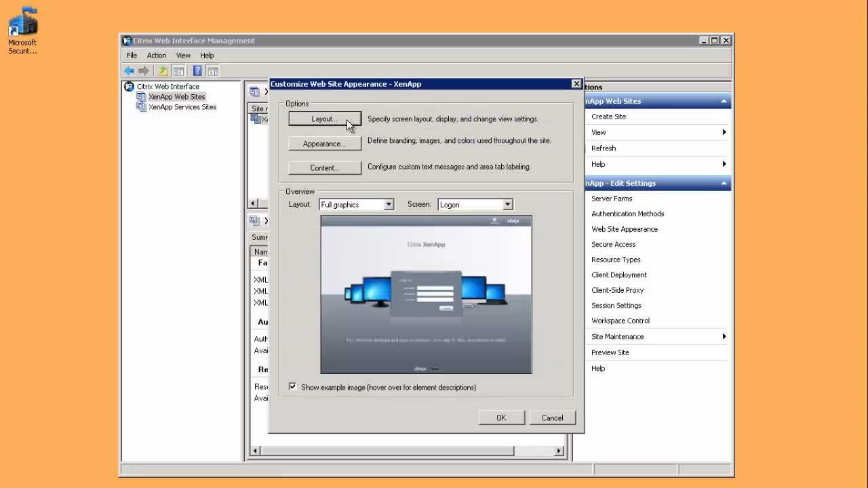The height and width of the screenshot is (488, 868).
Task: Expand the View submenu in Actions pane
Action: (724, 132)
